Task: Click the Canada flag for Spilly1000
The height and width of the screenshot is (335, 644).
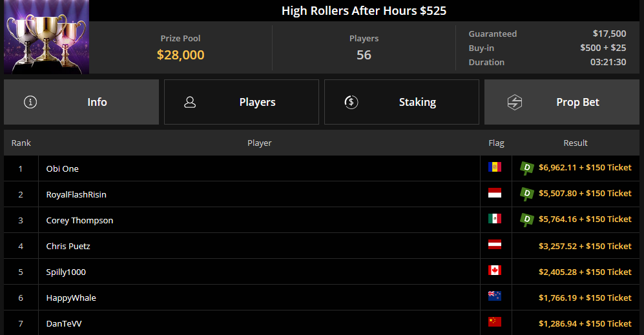Action: click(495, 270)
